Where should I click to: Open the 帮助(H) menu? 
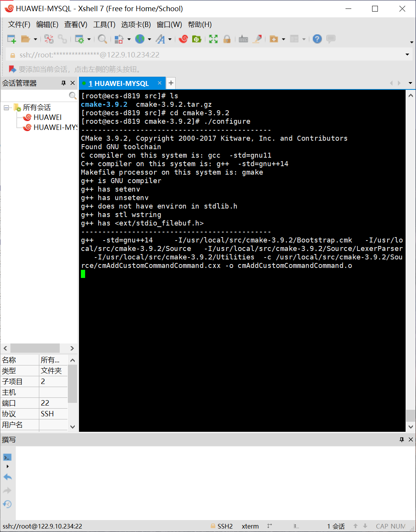(200, 25)
